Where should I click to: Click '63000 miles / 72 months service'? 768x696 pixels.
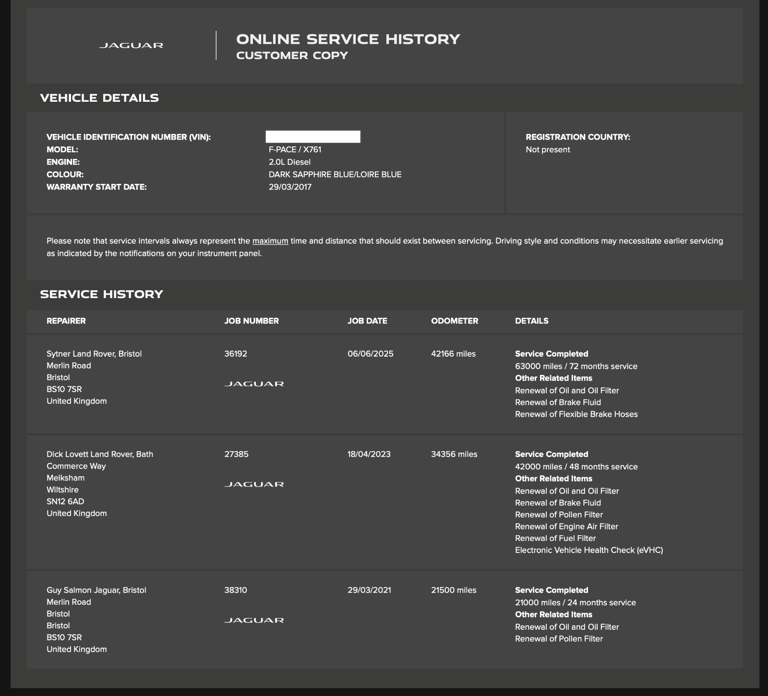(576, 366)
